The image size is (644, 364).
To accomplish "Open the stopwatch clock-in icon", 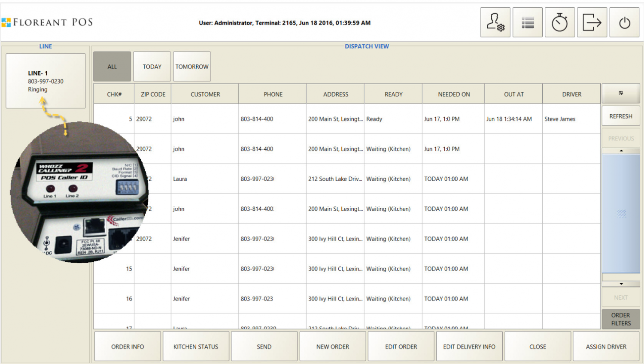I will [x=559, y=22].
